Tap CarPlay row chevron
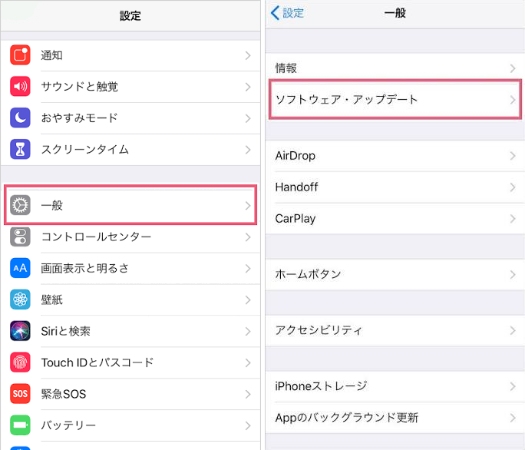This screenshot has height=450, width=525. tap(513, 219)
